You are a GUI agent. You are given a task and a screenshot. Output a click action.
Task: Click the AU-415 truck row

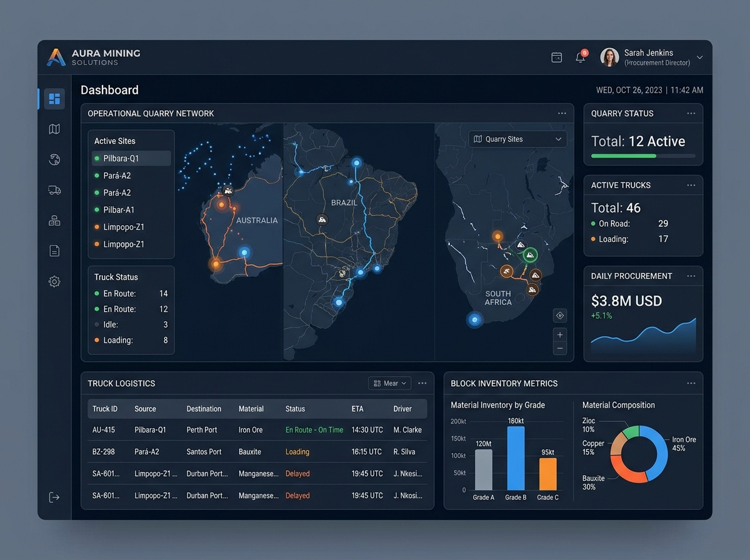tap(257, 429)
